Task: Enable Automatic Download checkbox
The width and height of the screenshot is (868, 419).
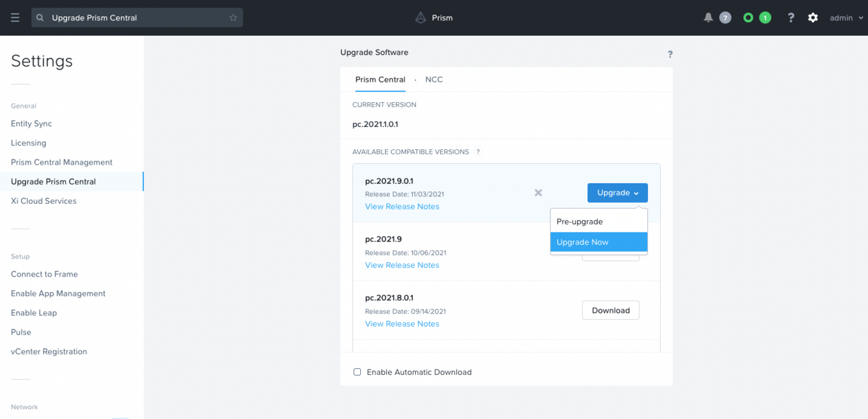Action: [357, 372]
